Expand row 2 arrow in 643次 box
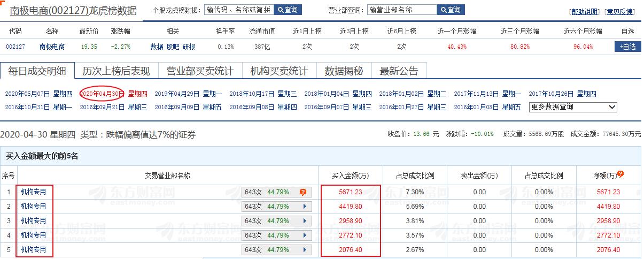Viewport: 644px width, 259px height. click(304, 206)
